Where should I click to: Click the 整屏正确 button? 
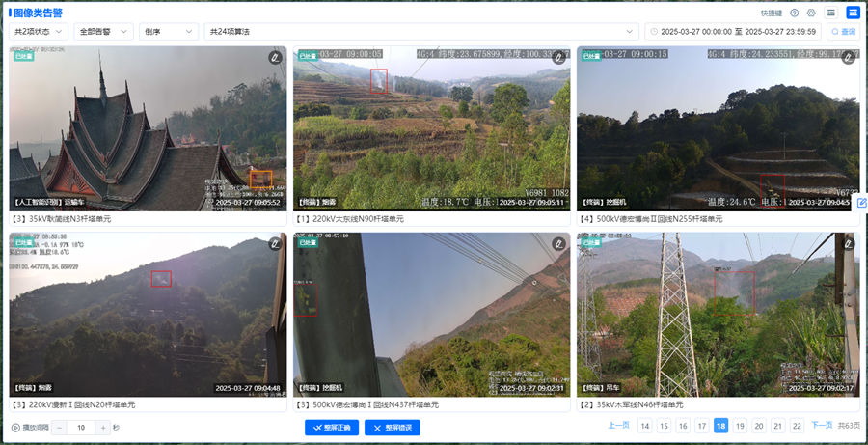[x=332, y=428]
